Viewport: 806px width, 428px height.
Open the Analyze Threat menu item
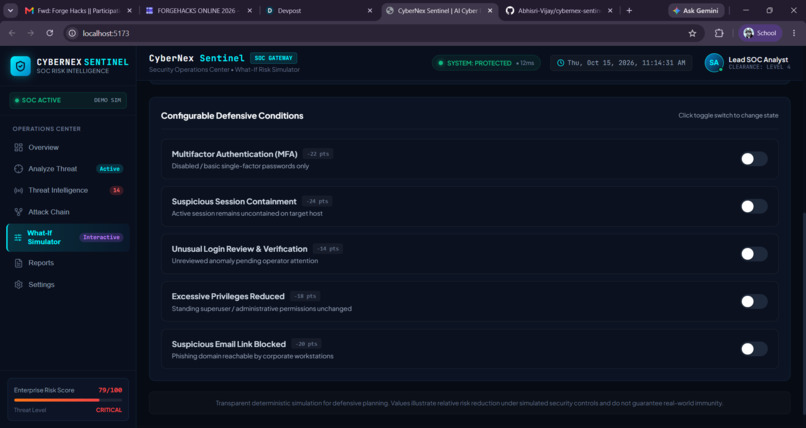68,169
